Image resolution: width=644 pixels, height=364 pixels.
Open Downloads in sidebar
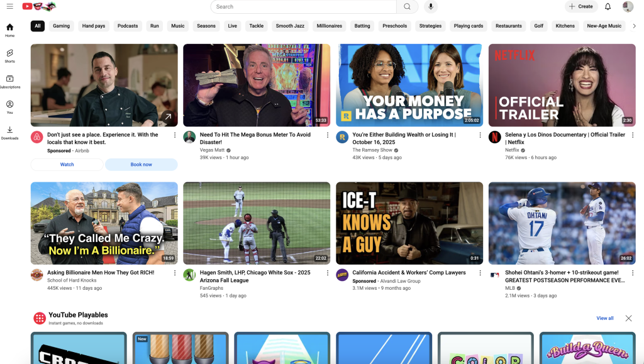click(x=9, y=133)
